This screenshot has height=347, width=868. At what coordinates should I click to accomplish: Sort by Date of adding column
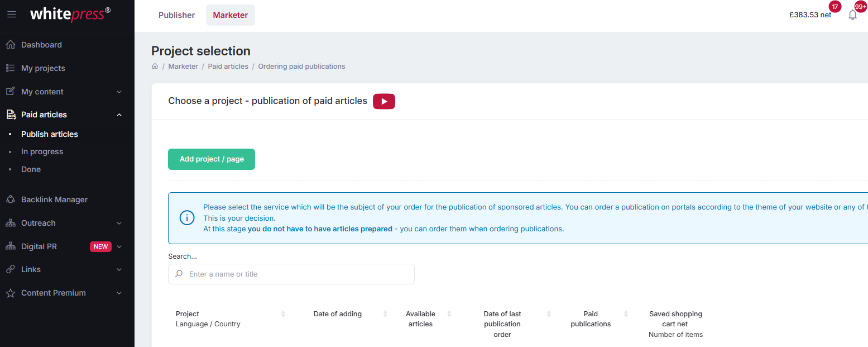point(385,314)
